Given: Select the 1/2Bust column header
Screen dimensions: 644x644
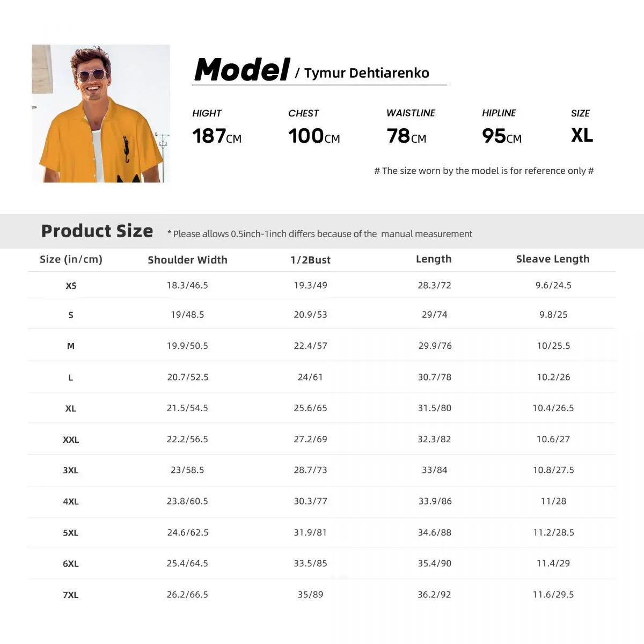Looking at the screenshot, I should (x=310, y=260).
